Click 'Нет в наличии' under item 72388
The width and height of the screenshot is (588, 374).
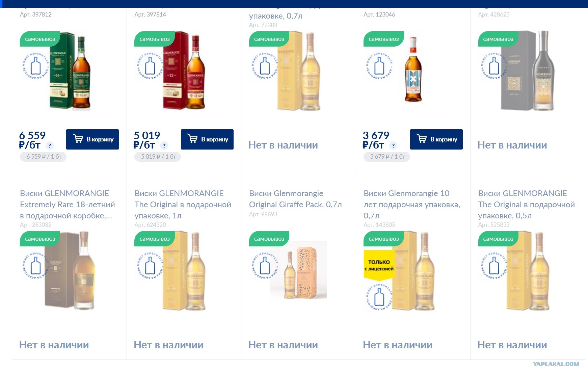pos(283,145)
